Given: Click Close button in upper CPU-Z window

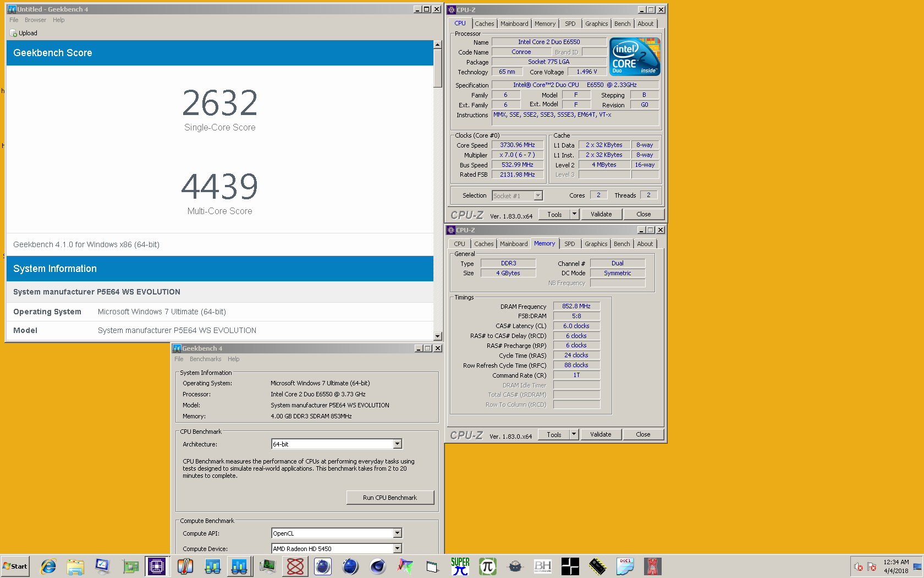Looking at the screenshot, I should [x=643, y=214].
